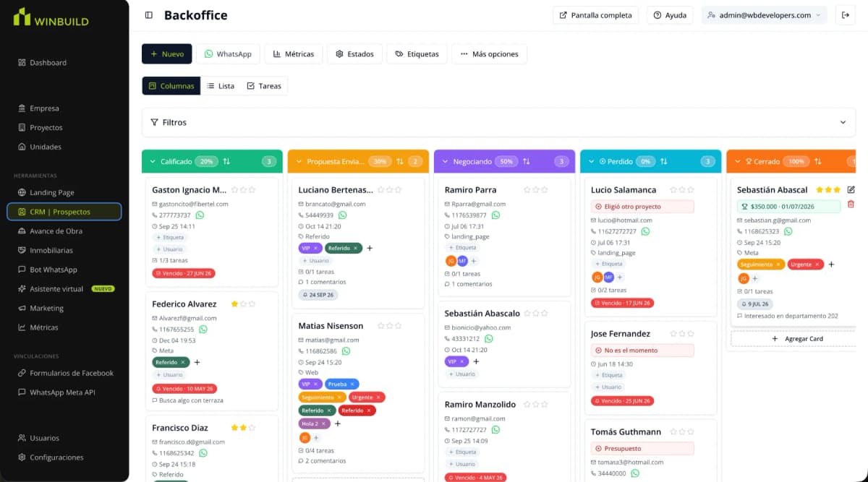This screenshot has height=482, width=868.
Task: Remove the Prueba tag on Matias Nisenson card
Action: [352, 384]
